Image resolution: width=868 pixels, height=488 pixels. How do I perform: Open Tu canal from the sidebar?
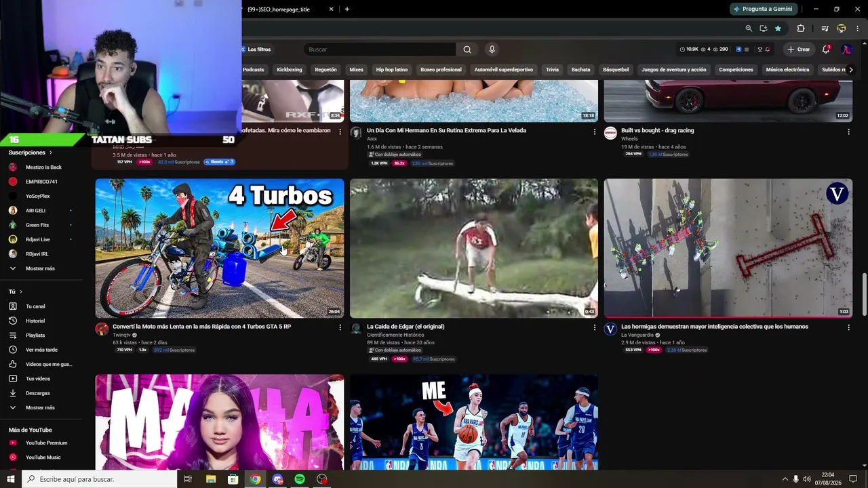coord(35,306)
